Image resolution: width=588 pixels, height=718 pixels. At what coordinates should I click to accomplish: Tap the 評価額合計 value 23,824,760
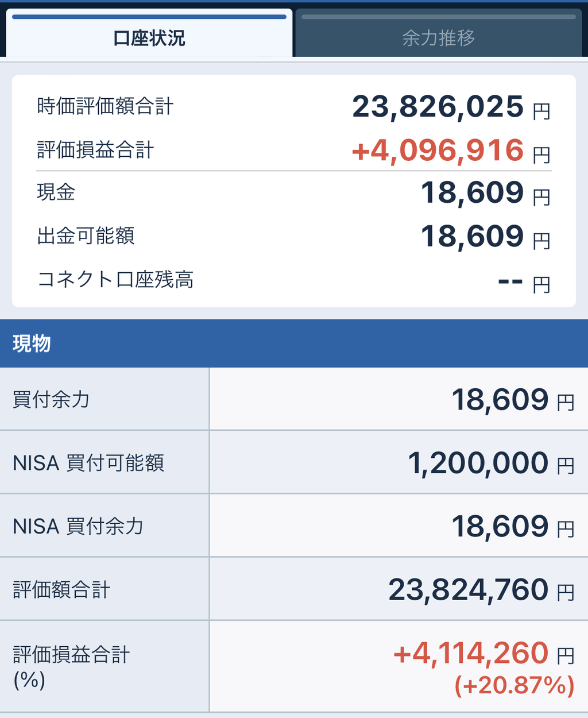(468, 590)
